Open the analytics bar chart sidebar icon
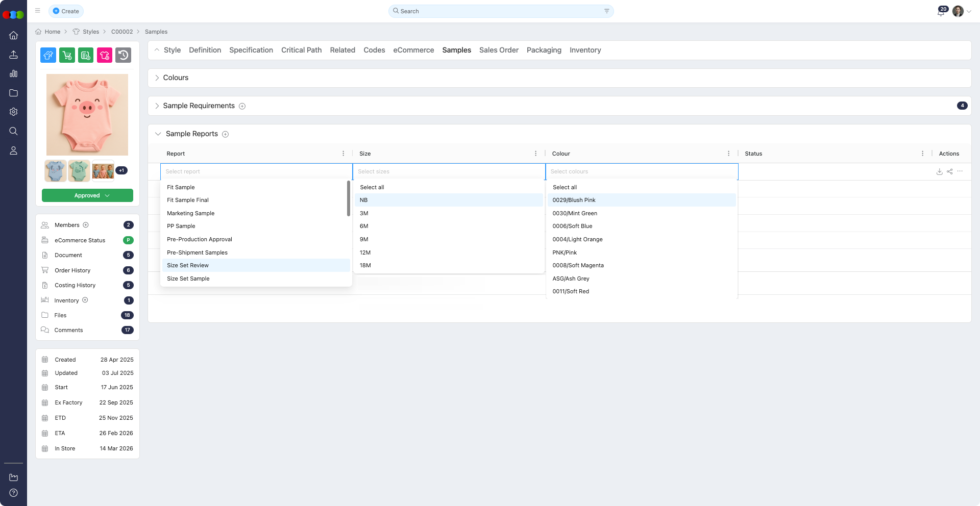 14,74
